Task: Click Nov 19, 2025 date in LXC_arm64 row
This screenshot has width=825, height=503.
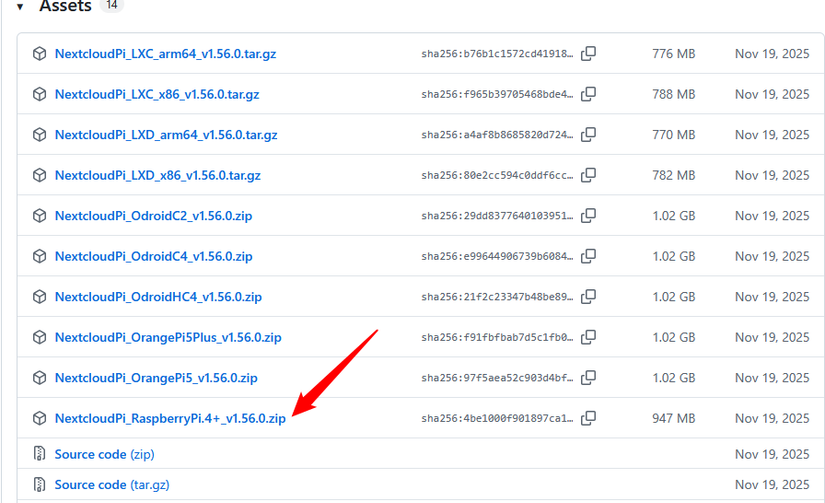Action: (x=772, y=54)
